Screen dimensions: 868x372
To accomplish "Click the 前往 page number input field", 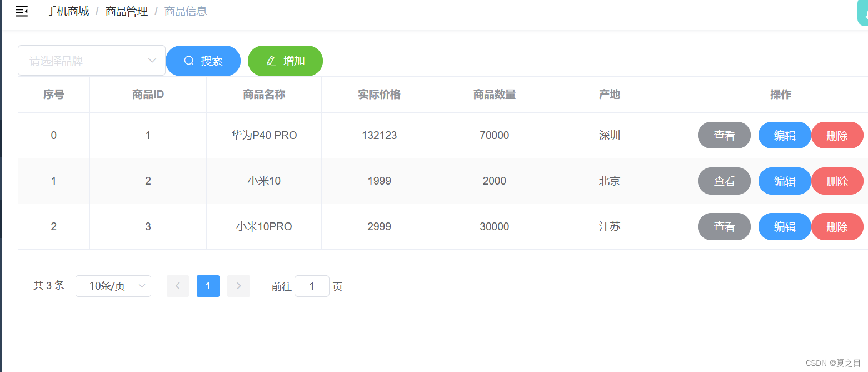I will (312, 286).
